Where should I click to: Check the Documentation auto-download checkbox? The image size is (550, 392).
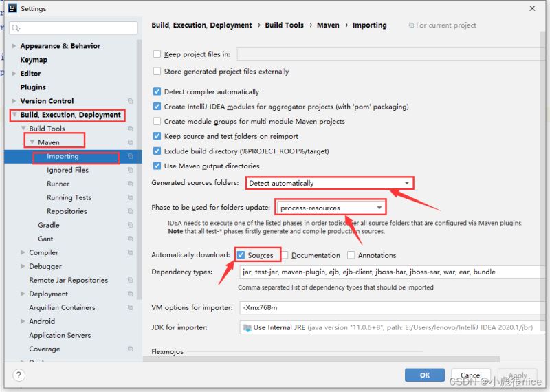(285, 254)
